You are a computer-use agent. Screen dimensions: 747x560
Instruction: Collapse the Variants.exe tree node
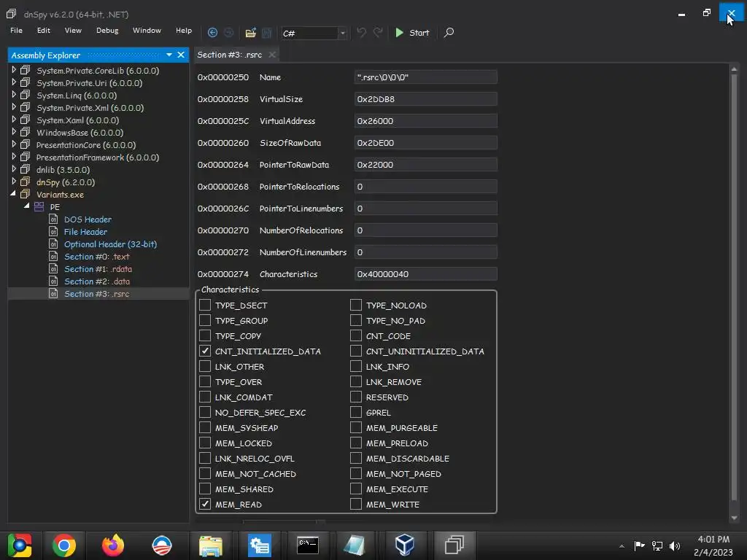tap(13, 194)
